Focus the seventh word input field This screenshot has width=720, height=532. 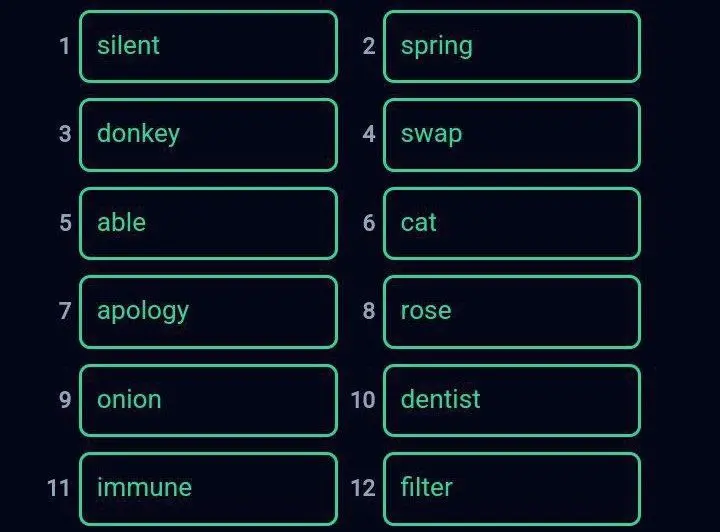coord(208,312)
